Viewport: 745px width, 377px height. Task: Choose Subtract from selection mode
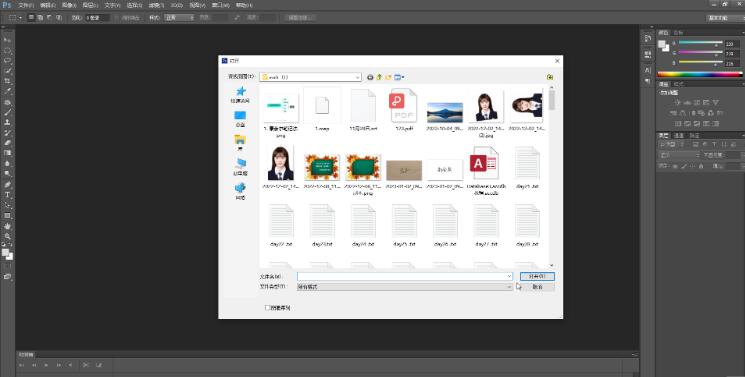tap(49, 18)
